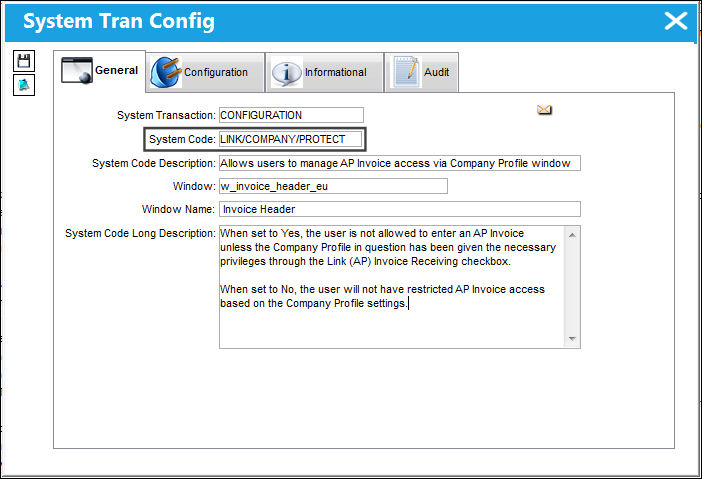Click the Window Name field

(400, 209)
